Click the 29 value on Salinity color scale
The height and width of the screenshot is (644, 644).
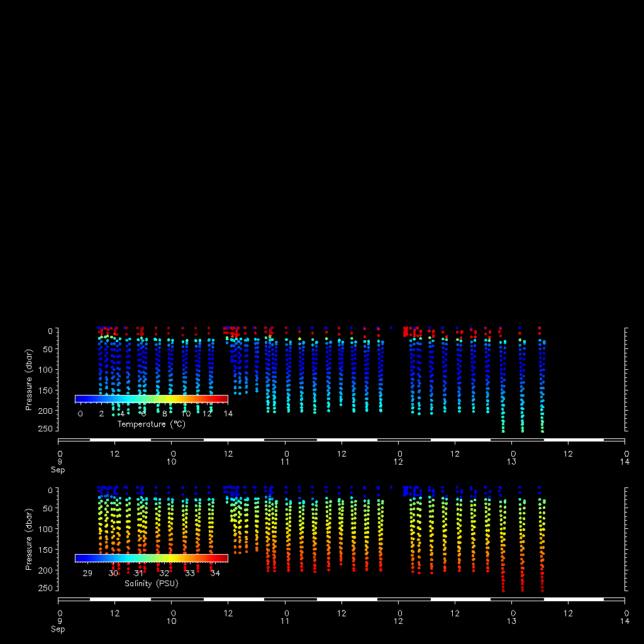click(87, 573)
